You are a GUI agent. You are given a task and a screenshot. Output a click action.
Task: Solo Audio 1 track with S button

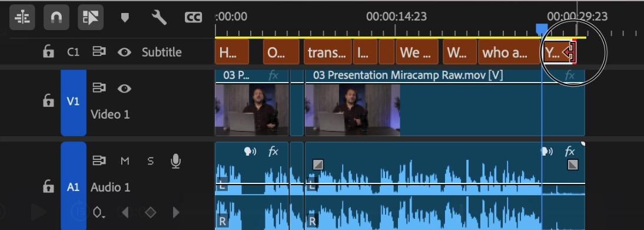[x=150, y=161]
